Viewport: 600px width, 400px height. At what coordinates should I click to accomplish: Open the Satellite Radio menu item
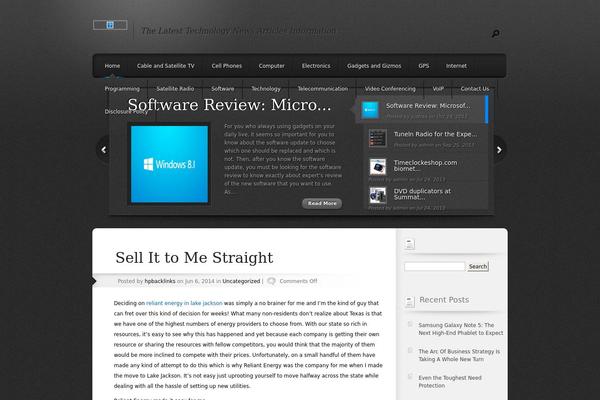pos(175,89)
